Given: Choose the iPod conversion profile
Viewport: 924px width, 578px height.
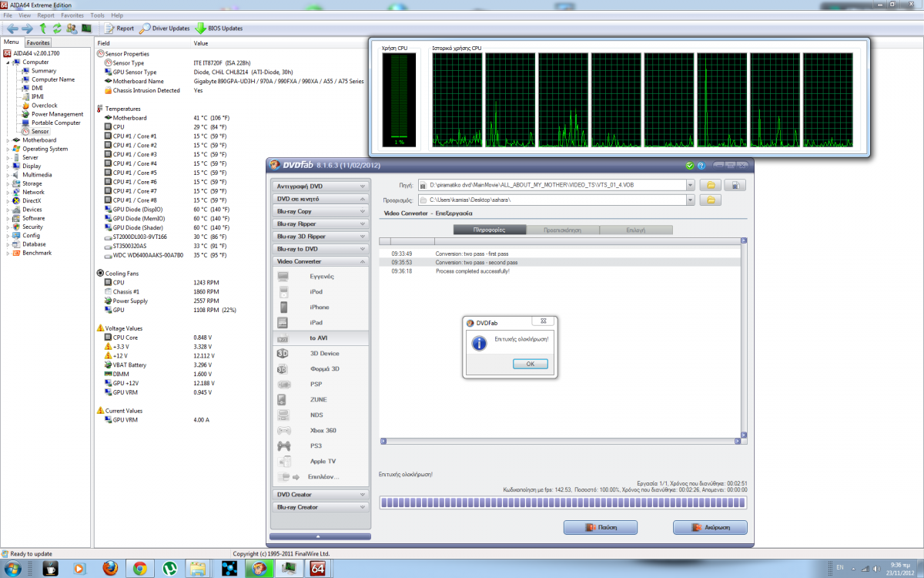Looking at the screenshot, I should (321, 291).
